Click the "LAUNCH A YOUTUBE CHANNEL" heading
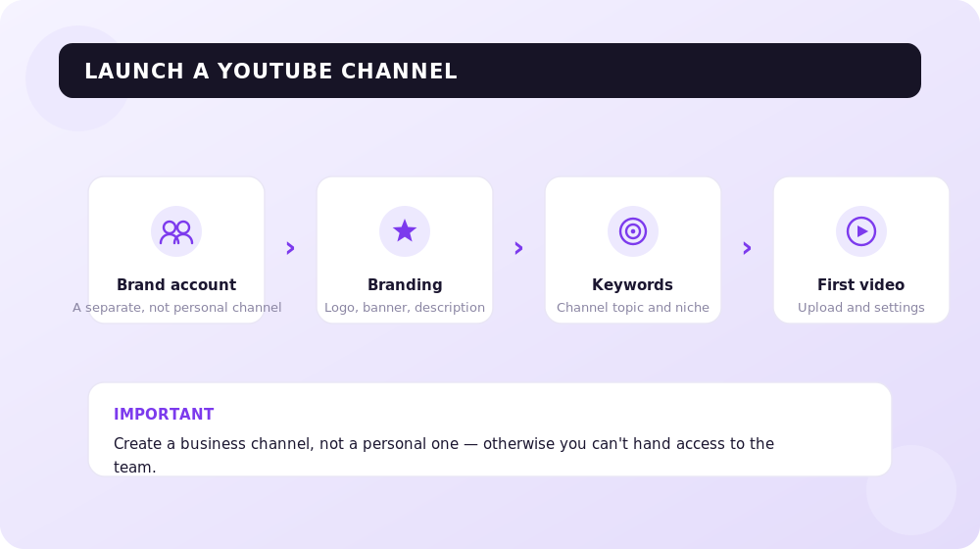980x549 pixels. (x=270, y=72)
